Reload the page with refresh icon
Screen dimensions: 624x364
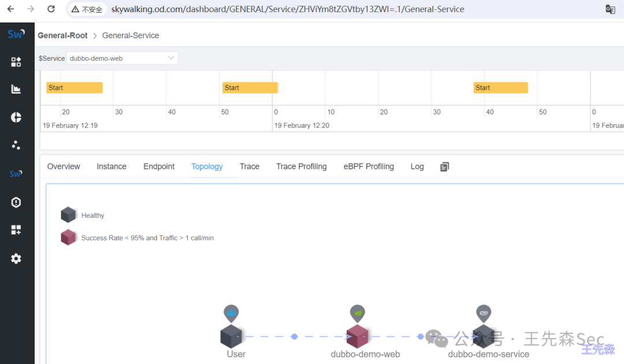pos(51,9)
